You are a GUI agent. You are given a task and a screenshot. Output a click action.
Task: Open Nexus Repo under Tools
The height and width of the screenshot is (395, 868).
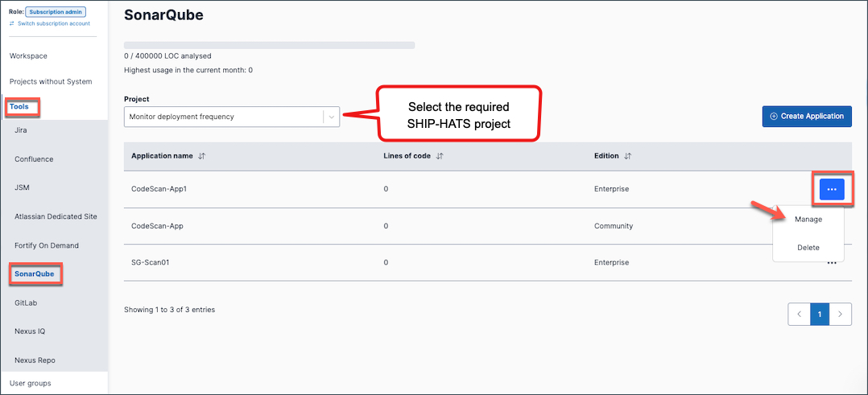coord(35,360)
